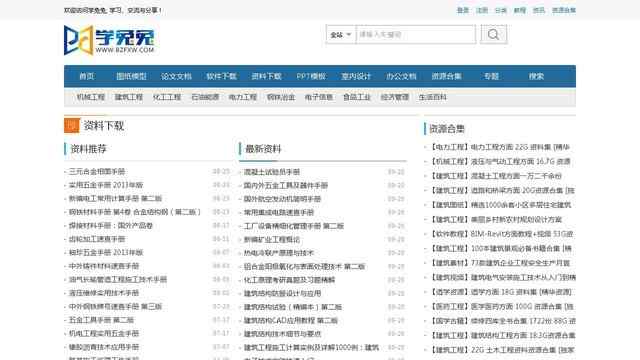Go to 室内设计 in navigation bar
The image size is (640, 360).
click(356, 76)
